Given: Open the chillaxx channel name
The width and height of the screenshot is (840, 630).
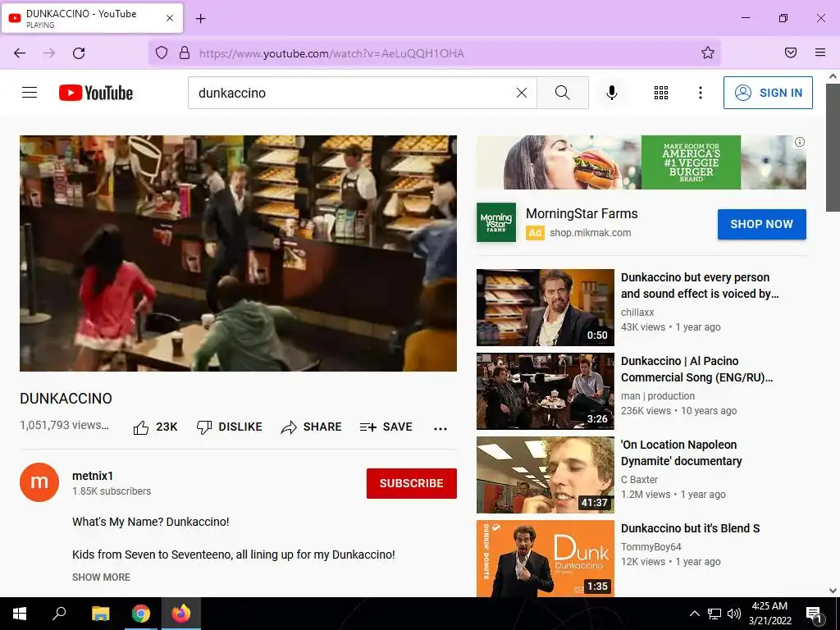Looking at the screenshot, I should (637, 312).
